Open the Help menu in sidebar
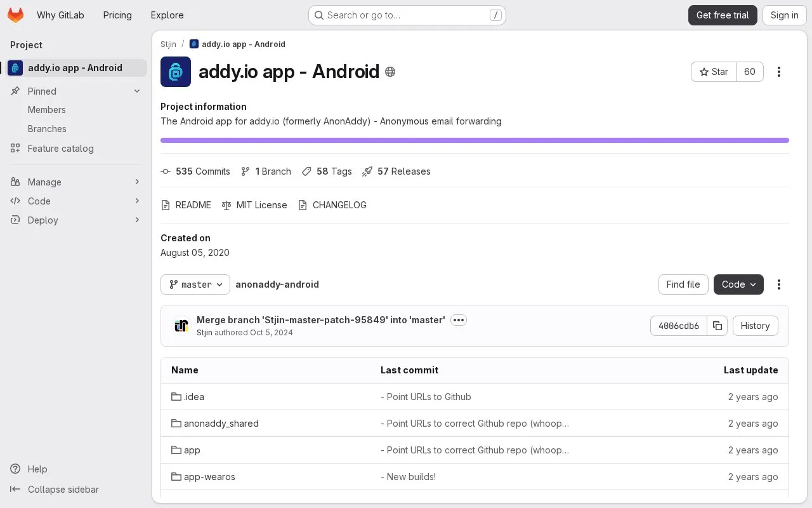 pyautogui.click(x=29, y=469)
